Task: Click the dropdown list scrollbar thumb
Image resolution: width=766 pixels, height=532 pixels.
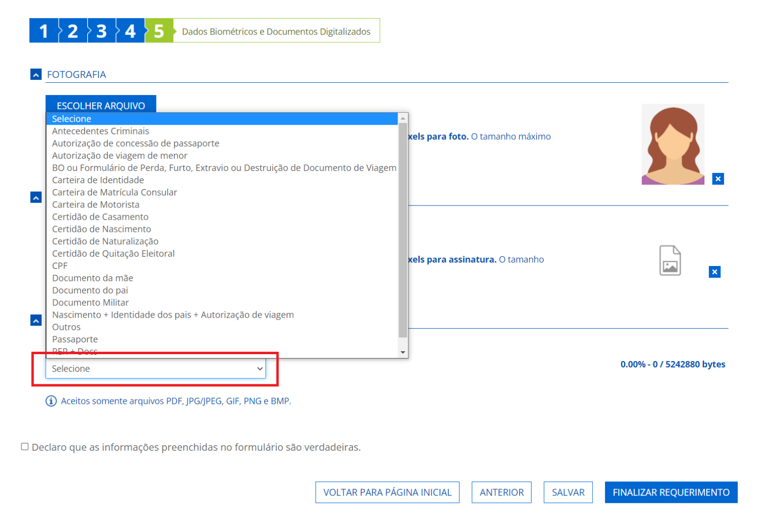Action: pos(403,230)
